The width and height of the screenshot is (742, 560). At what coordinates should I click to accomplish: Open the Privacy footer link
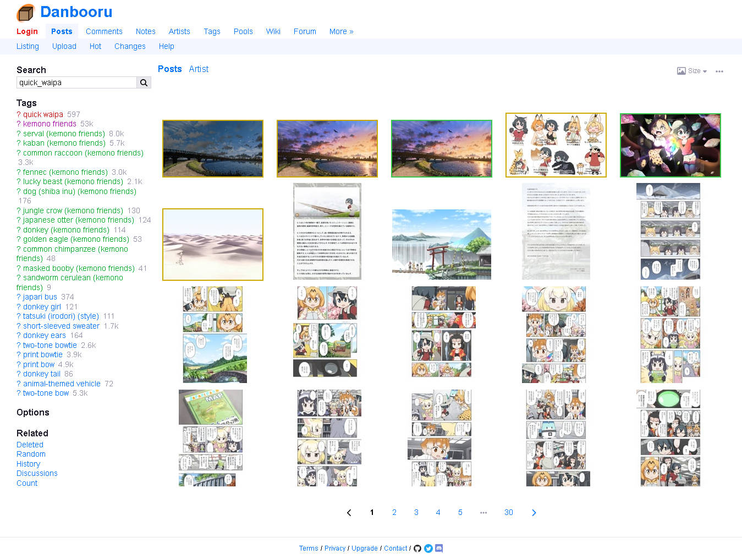335,548
